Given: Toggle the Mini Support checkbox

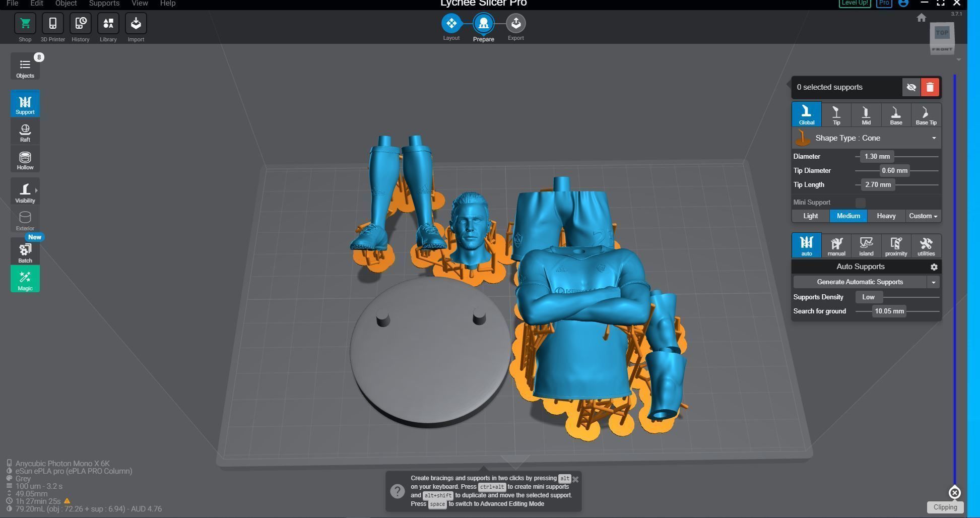Looking at the screenshot, I should [860, 203].
